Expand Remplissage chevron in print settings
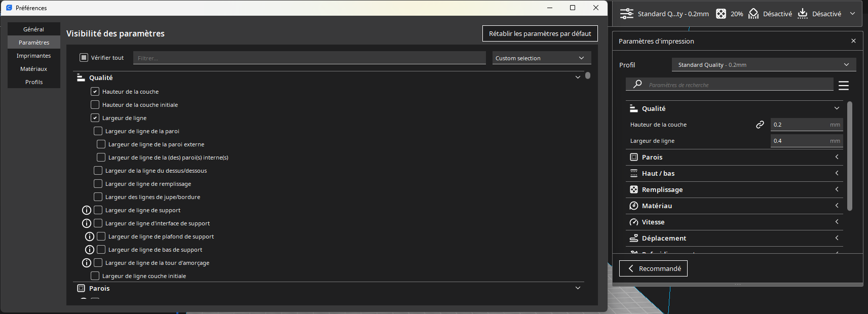 pyautogui.click(x=837, y=189)
